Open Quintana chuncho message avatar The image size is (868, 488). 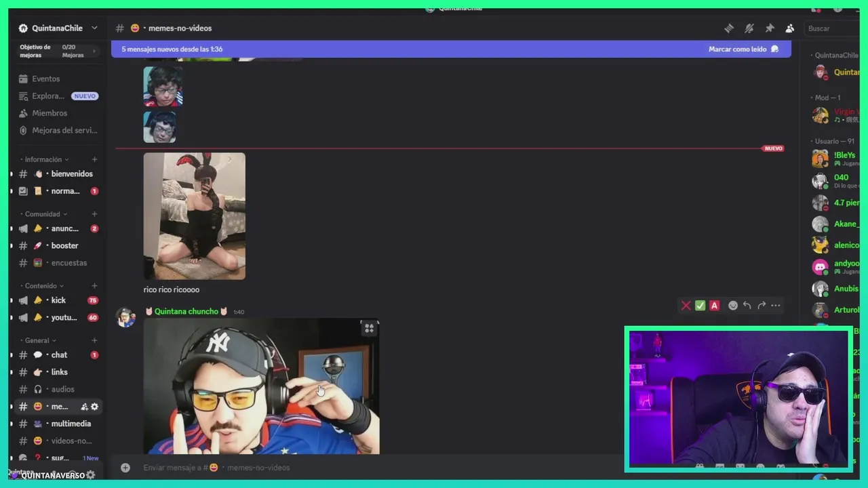coord(126,317)
